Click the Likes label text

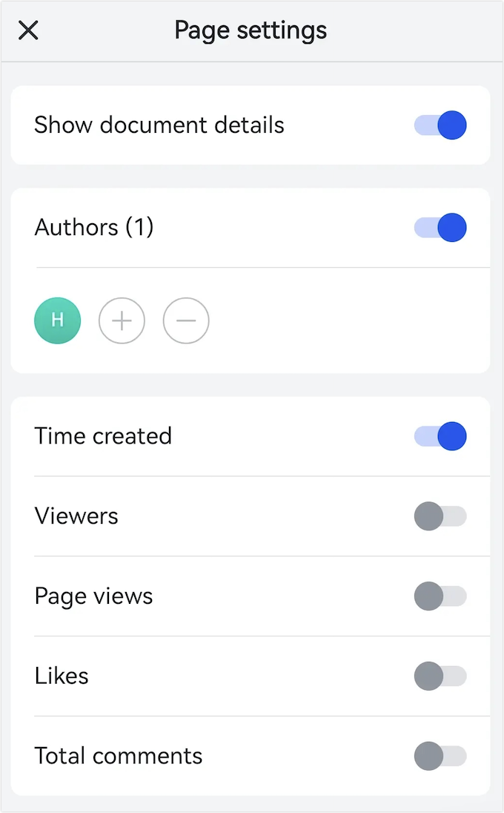point(62,677)
